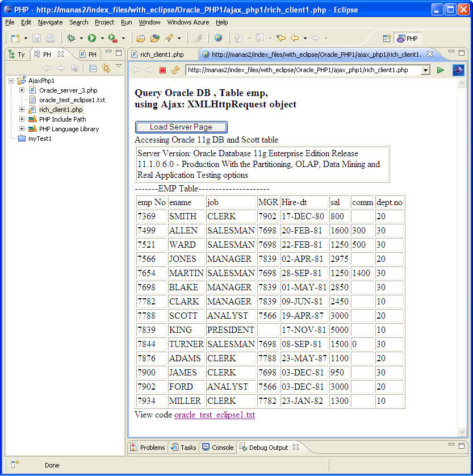Expand PHP Language Library node

(x=22, y=129)
